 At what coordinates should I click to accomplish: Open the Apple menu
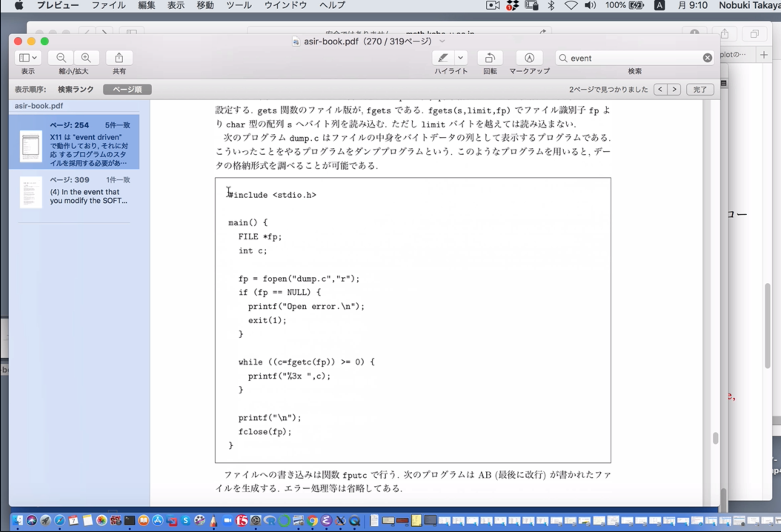[x=19, y=5]
